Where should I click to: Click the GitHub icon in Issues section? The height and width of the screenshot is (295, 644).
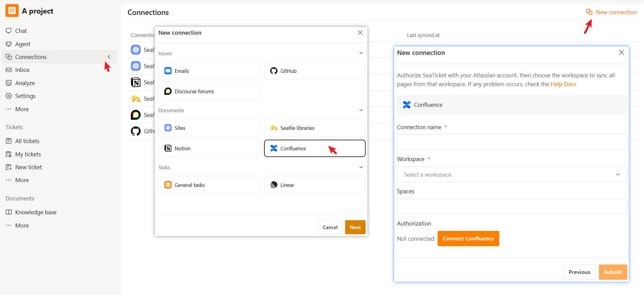click(274, 71)
